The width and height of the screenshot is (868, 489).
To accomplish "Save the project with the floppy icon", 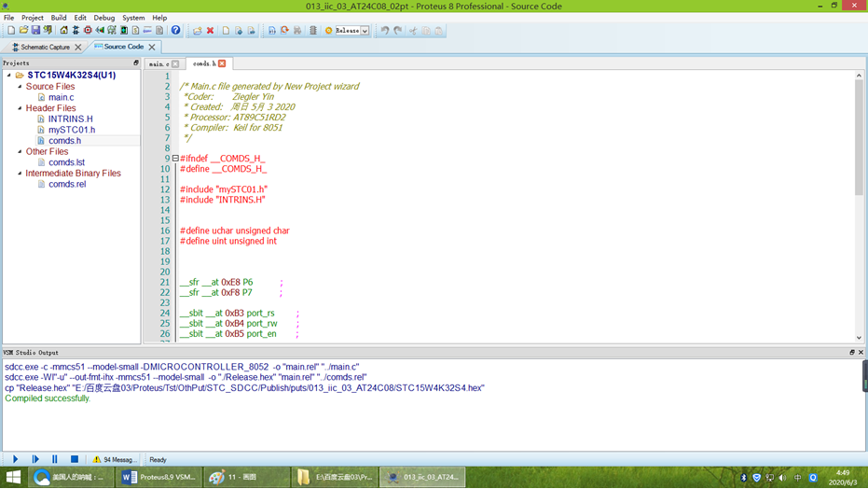I will pos(35,31).
